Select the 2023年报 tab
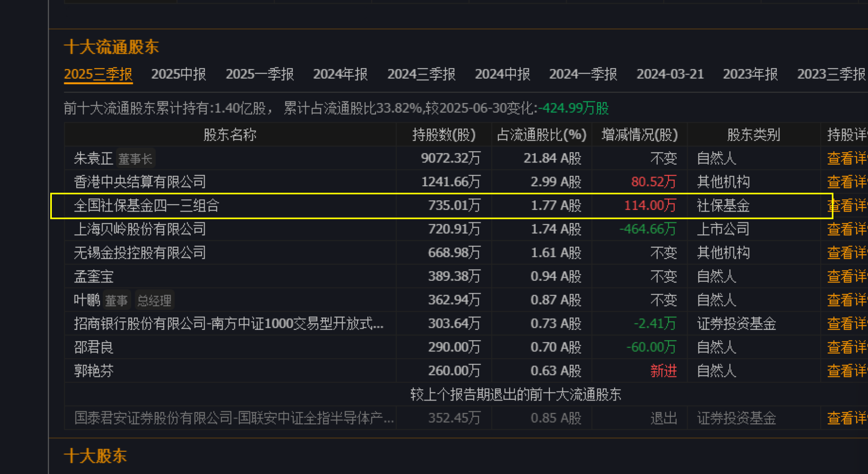Screen dimensions: 868x474 coord(750,74)
